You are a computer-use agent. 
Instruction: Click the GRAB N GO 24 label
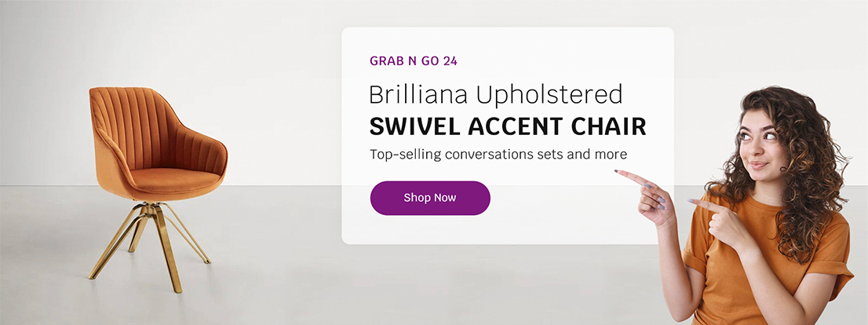[413, 60]
